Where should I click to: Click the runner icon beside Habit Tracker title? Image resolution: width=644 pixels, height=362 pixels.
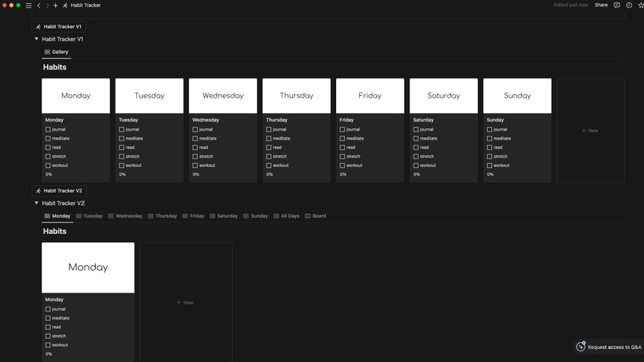(65, 5)
